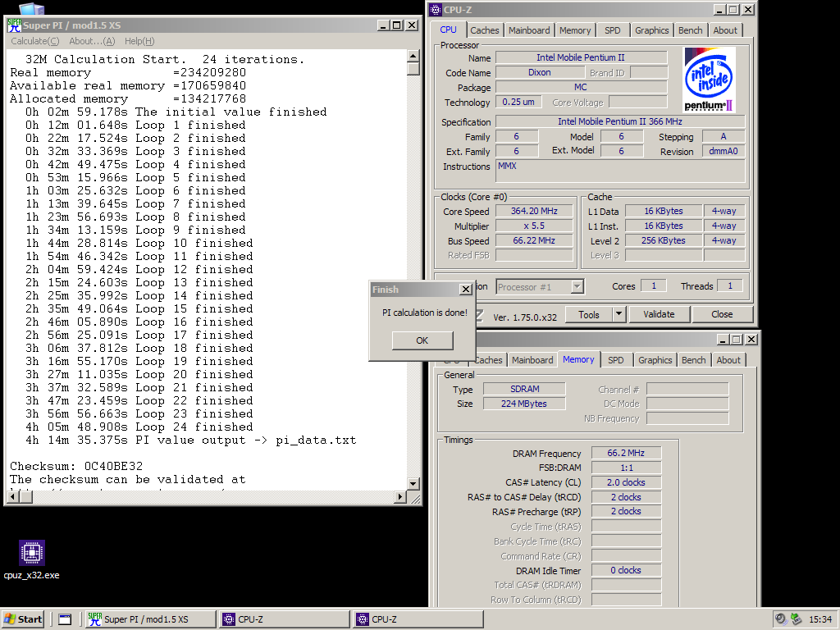Switch to the Graphics tab in top CPU-Z
Viewport: 840px width, 630px height.
651,30
